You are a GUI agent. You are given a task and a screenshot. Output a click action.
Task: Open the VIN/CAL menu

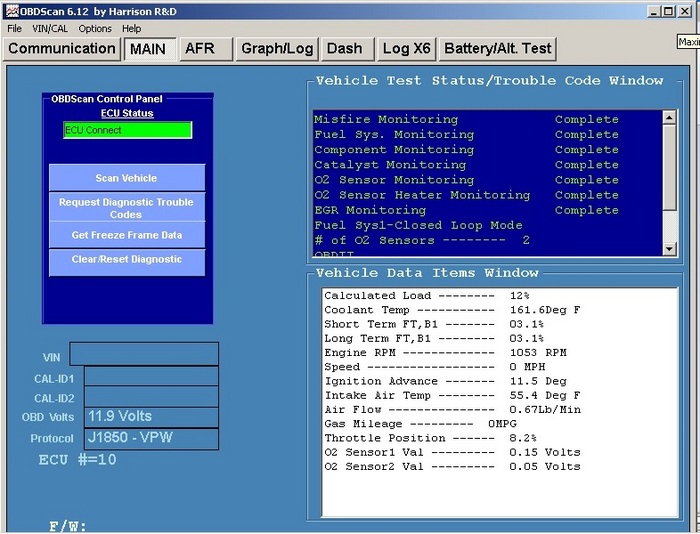[x=51, y=29]
